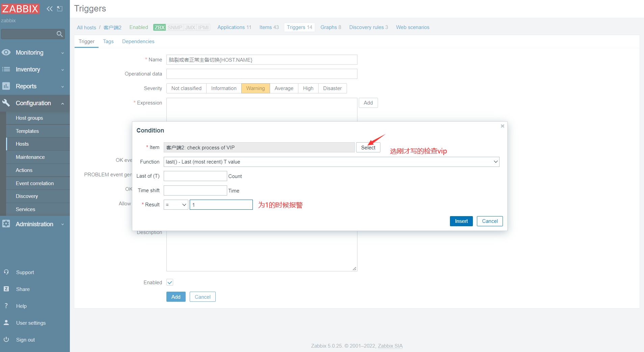Viewport: 644px width, 352px height.
Task: Click Insert button in Condition dialog
Action: (461, 221)
